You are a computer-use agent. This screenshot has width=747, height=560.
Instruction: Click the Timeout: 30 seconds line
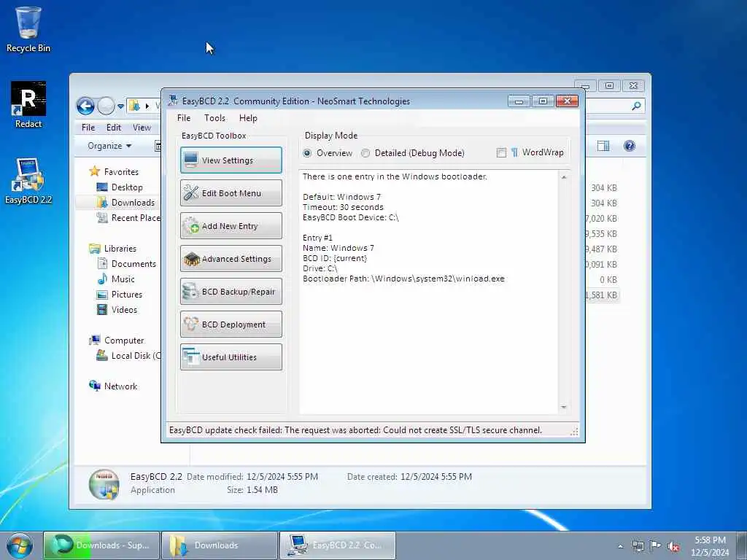[343, 207]
